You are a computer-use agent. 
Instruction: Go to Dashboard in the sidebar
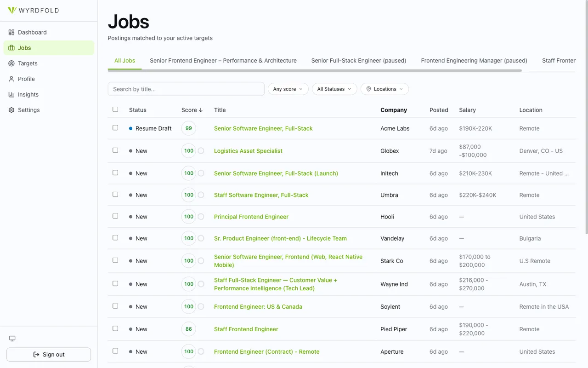(49, 32)
